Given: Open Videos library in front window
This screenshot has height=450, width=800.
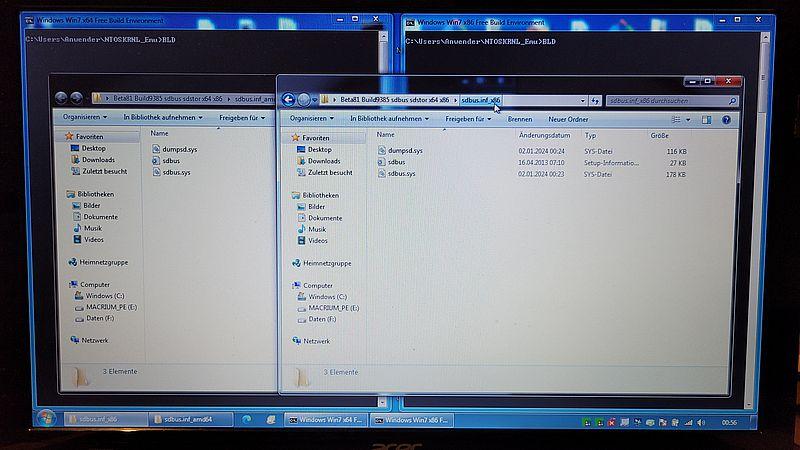Looking at the screenshot, I should coord(312,240).
